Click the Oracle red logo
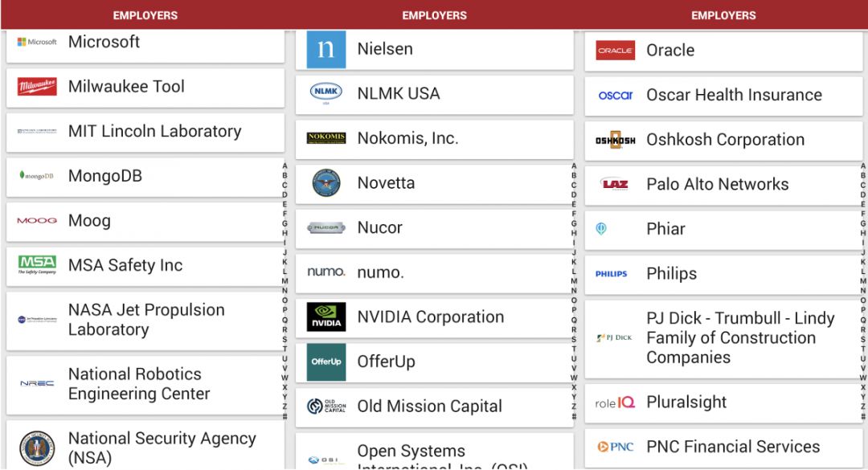Viewport: 868px width, 470px height. pyautogui.click(x=616, y=50)
